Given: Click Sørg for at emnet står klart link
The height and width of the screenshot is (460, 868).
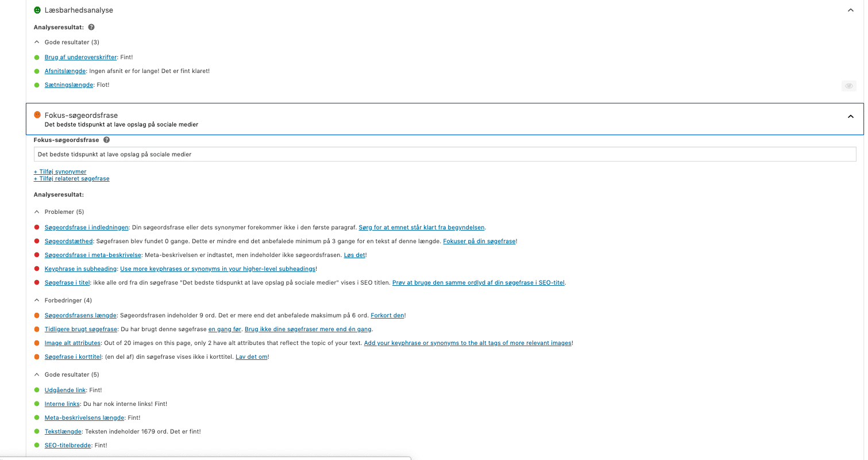Looking at the screenshot, I should [422, 227].
